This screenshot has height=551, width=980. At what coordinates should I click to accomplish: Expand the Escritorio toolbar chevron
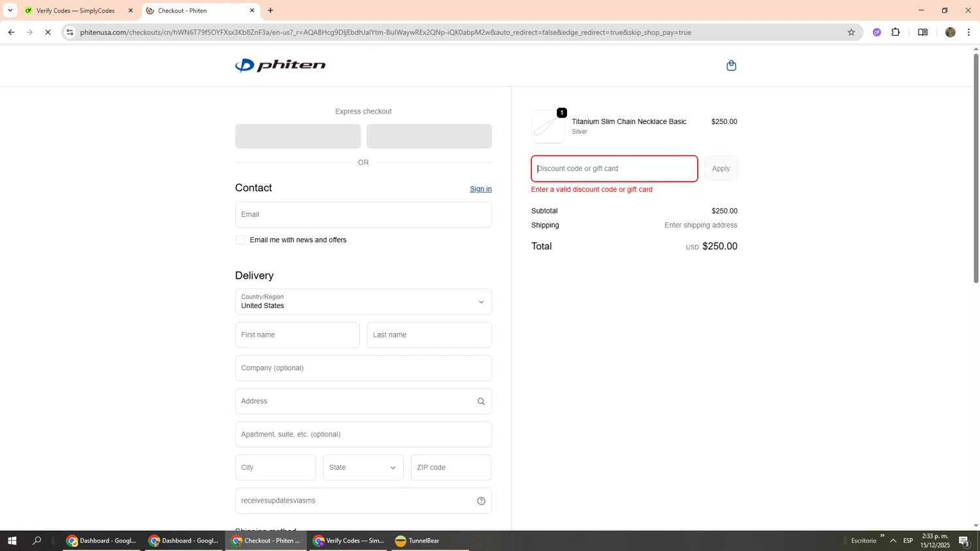(882, 536)
